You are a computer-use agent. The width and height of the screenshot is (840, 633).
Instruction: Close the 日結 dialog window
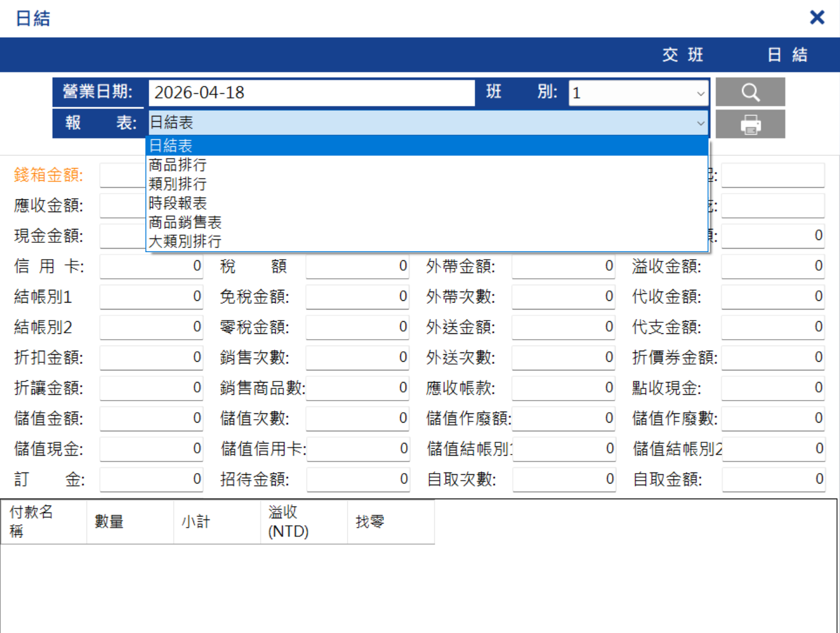pos(817,17)
